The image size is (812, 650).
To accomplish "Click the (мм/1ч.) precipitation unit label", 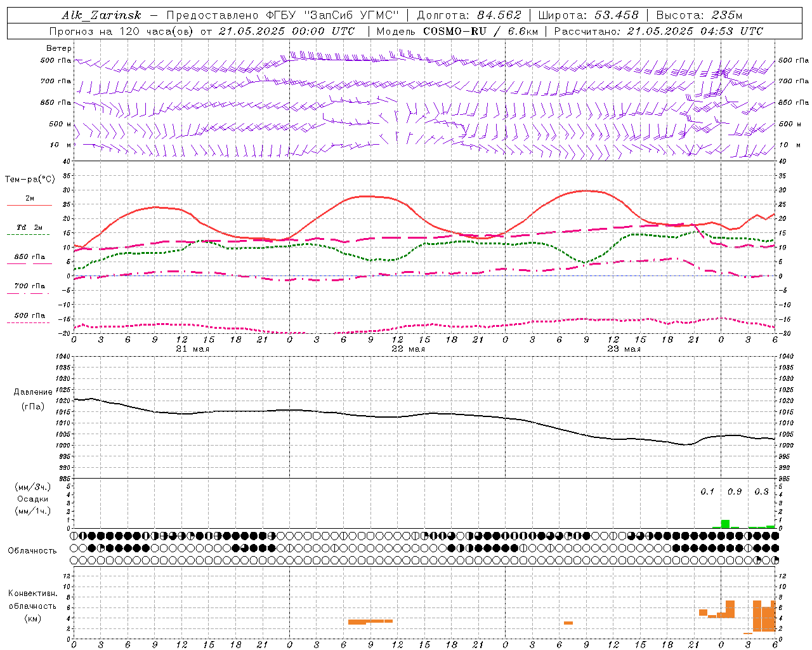I will pos(33,511).
